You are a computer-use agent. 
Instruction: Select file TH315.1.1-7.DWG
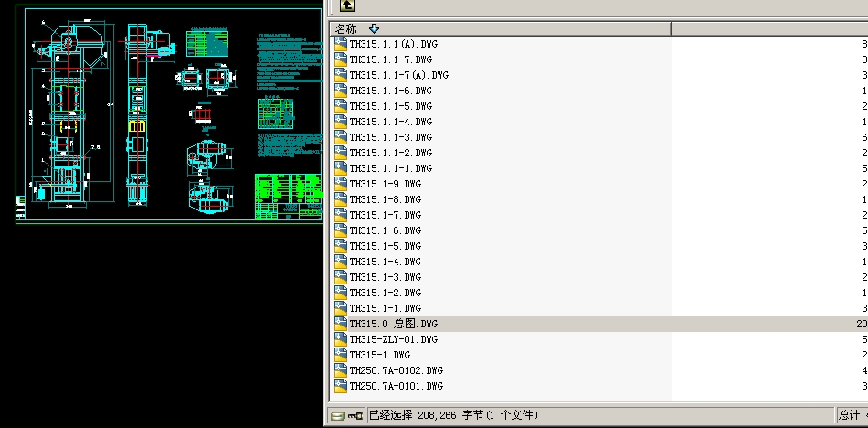[x=391, y=59]
